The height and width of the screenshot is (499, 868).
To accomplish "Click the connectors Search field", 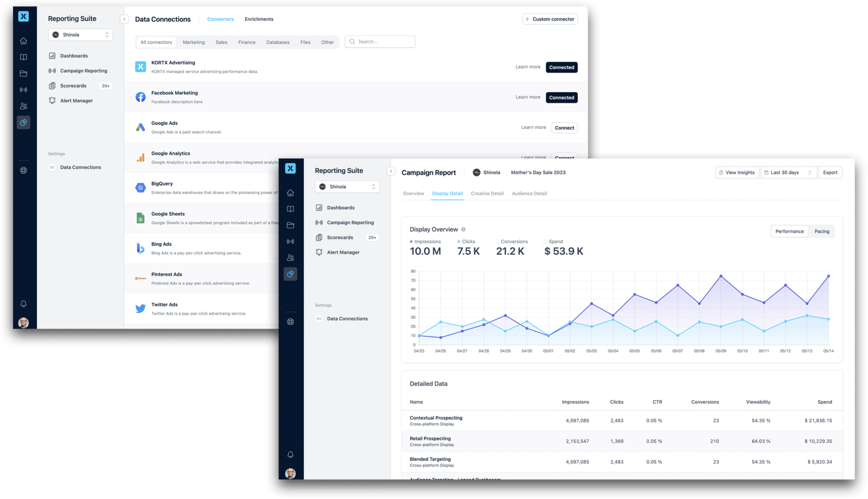I will 380,42.
